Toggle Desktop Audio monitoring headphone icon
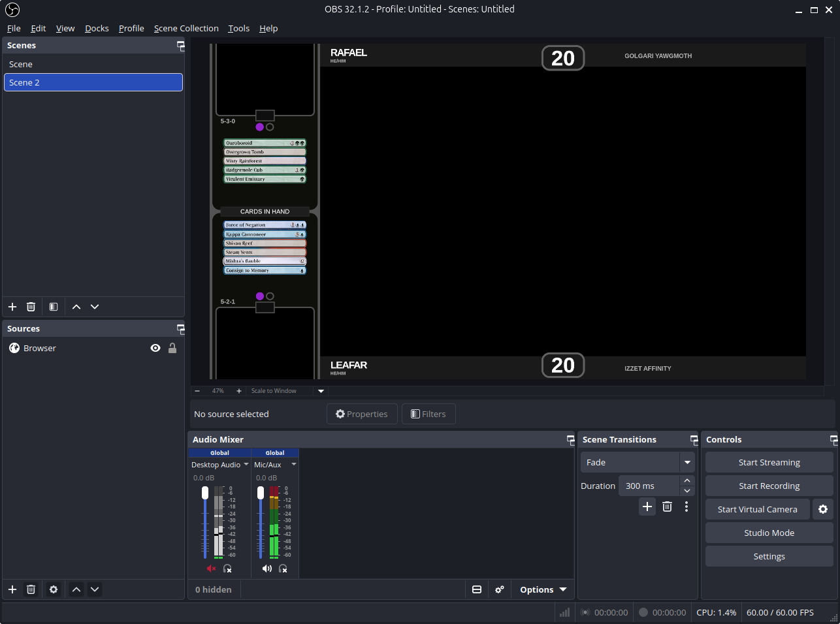 [x=227, y=569]
